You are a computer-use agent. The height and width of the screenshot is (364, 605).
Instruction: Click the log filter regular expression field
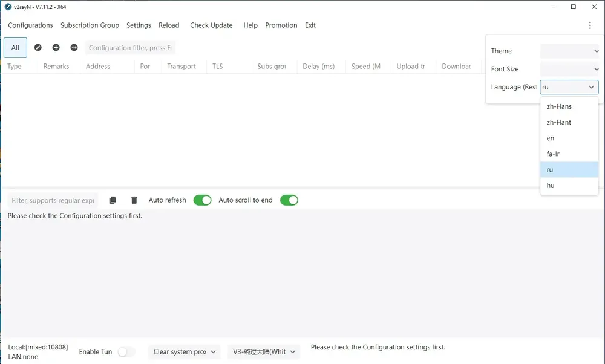coord(53,201)
